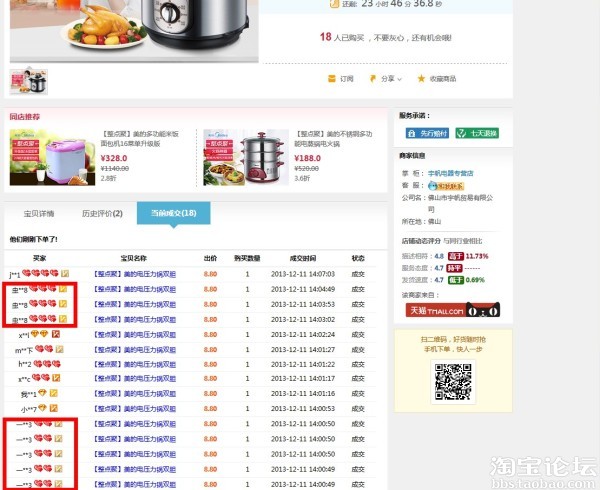Open the item link in the 14:00:53 row
Image resolution: width=600 pixels, height=490 pixels.
coord(135,409)
